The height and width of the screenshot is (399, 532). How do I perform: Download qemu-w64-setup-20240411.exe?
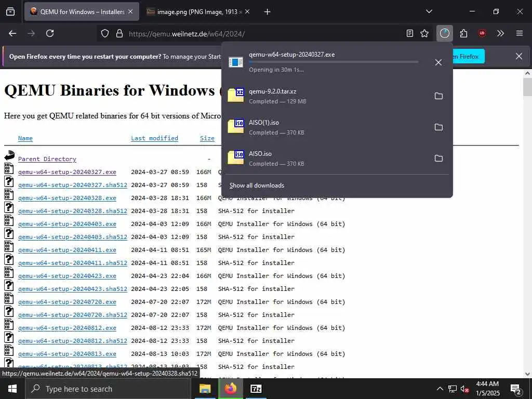click(67, 250)
